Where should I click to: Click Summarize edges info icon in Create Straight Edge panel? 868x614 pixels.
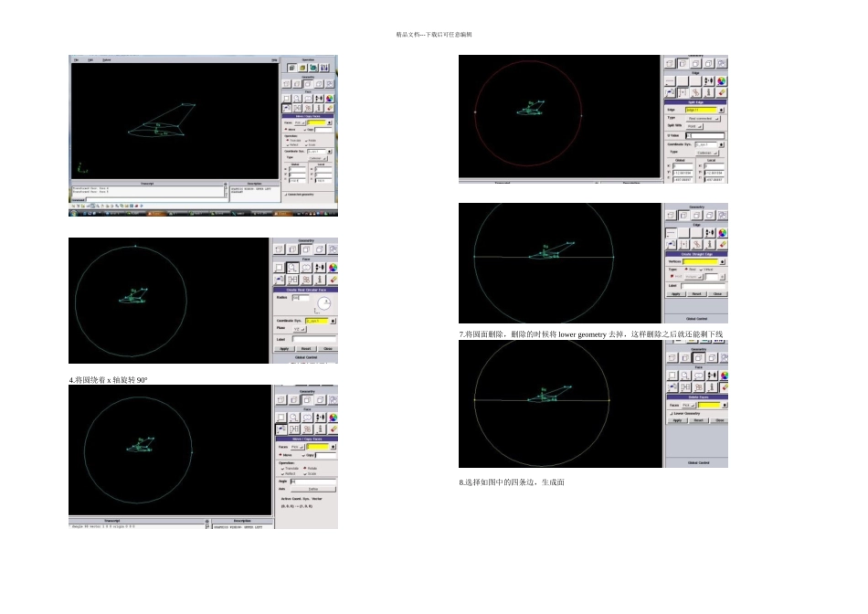point(709,244)
